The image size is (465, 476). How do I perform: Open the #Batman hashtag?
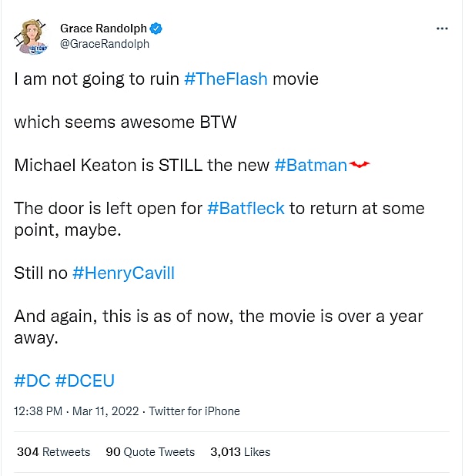(x=310, y=165)
